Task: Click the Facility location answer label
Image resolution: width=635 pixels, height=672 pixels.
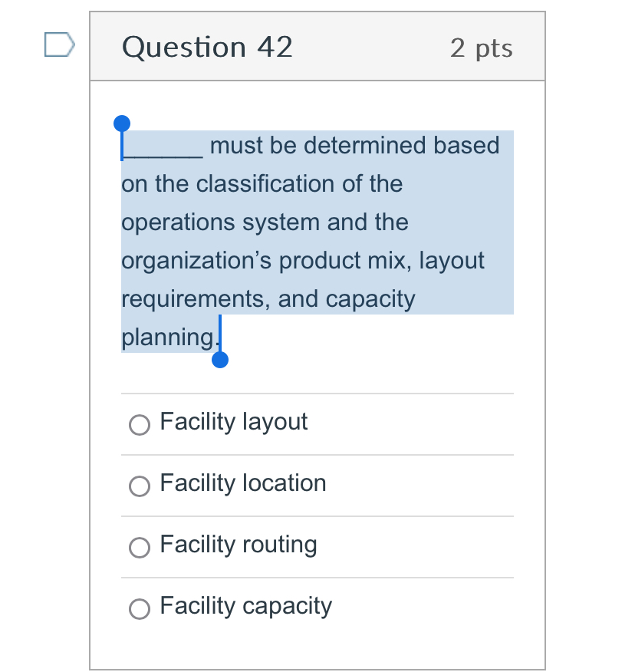Action: tap(242, 483)
